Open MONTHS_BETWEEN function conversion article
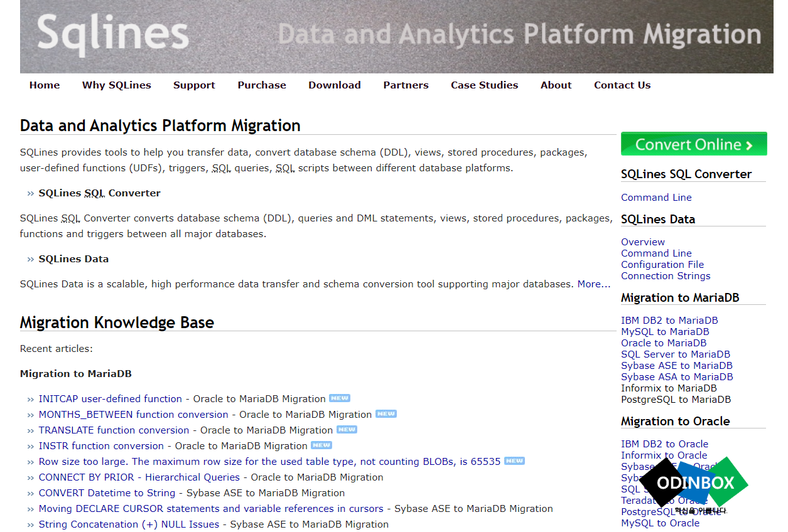Image resolution: width=788 pixels, height=532 pixels. pyautogui.click(x=133, y=415)
